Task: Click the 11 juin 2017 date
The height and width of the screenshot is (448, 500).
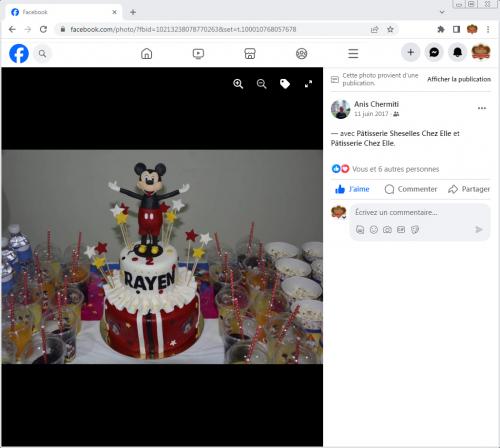Action: 371,114
